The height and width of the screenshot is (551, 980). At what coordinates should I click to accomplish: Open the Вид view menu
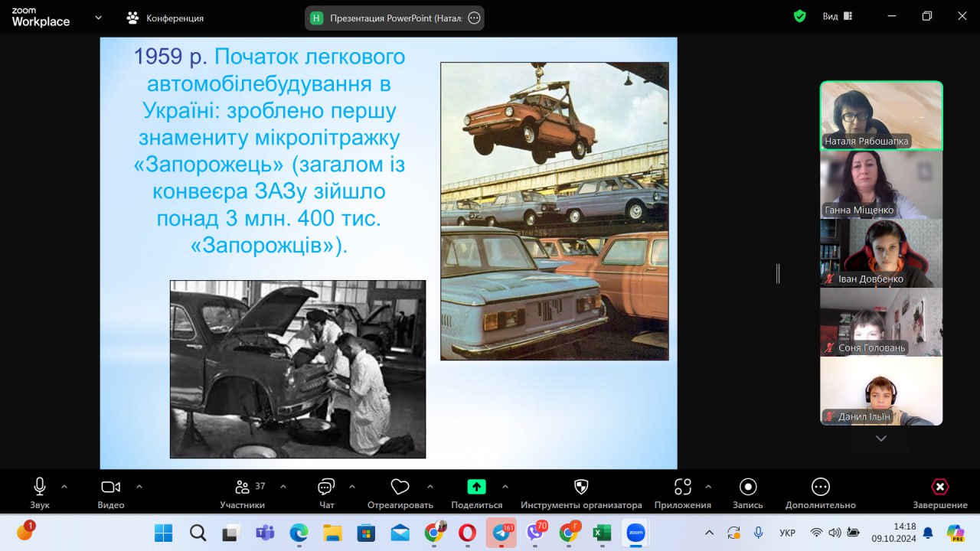837,16
